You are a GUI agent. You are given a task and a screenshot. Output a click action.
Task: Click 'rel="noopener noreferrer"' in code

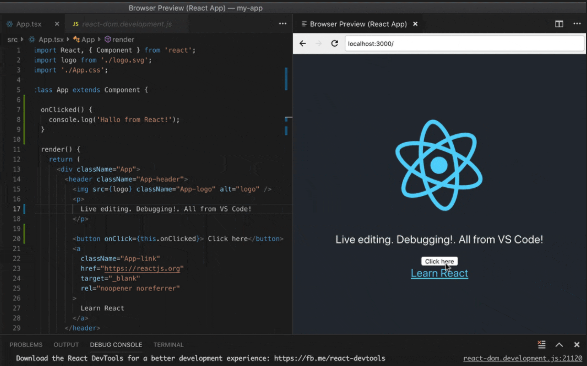pos(130,289)
